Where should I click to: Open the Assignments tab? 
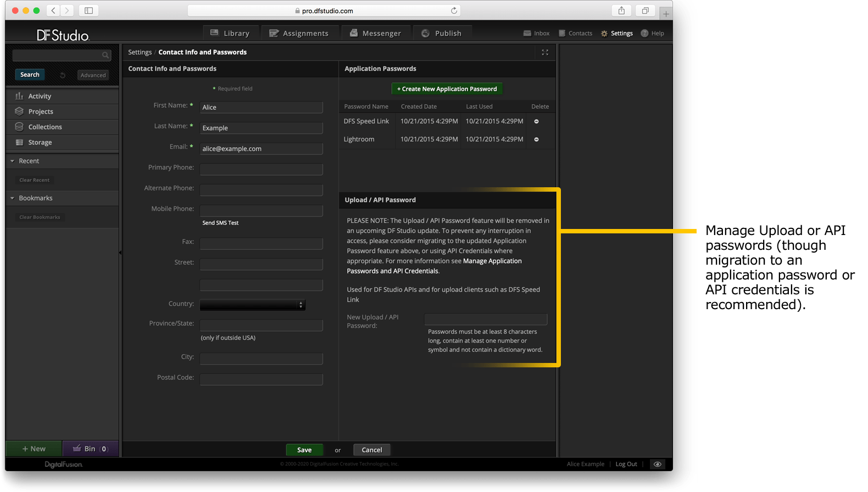299,33
